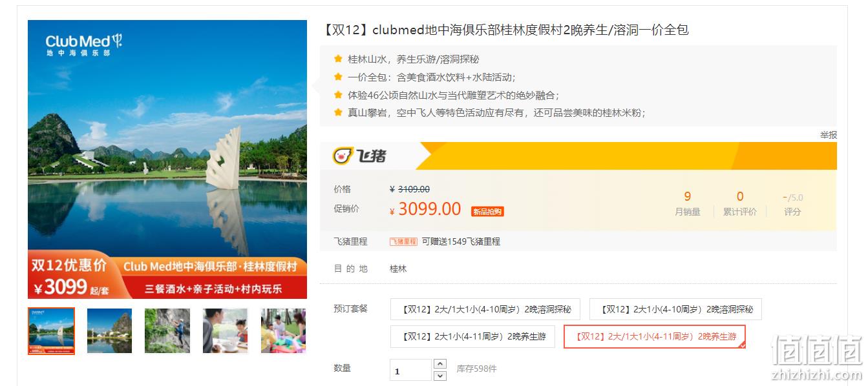
Task: Click the main product image
Action: (x=167, y=159)
